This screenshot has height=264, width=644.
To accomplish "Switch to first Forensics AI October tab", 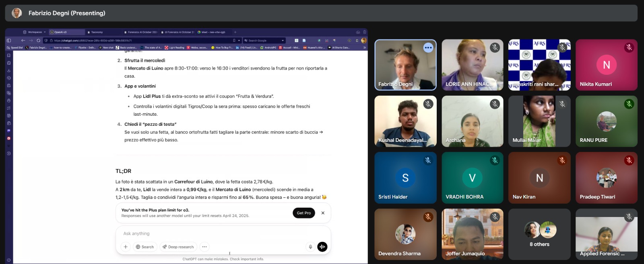I will pos(140,32).
